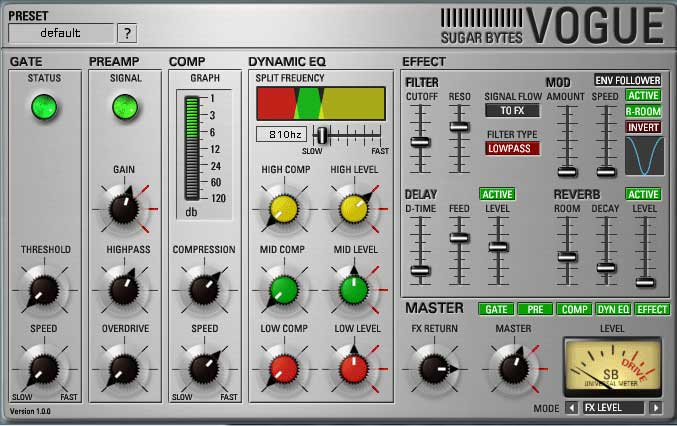Disable the COMP section in Master
The width and height of the screenshot is (677, 426).
tap(574, 310)
